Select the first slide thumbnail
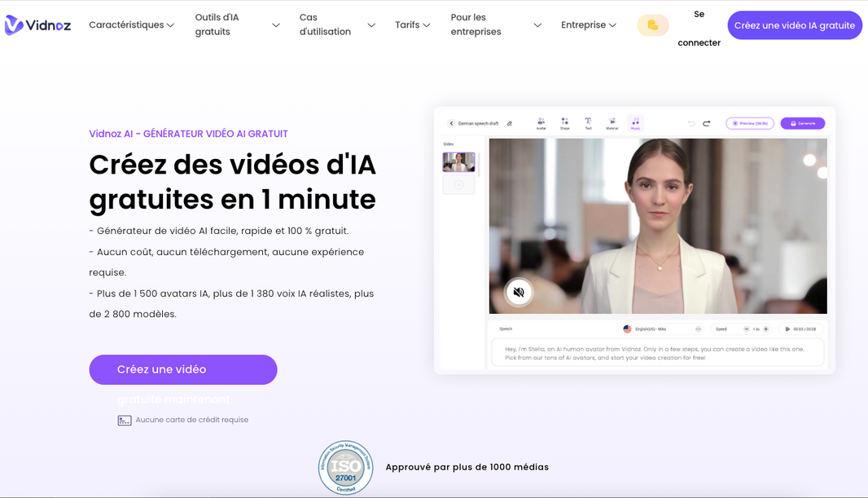The height and width of the screenshot is (498, 868). 459,161
